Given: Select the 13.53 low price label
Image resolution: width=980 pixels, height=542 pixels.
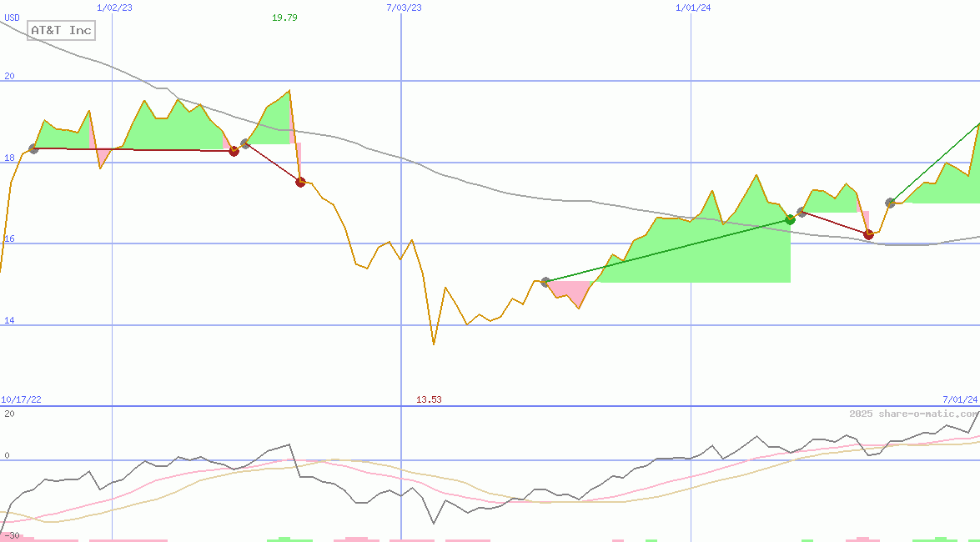Looking at the screenshot, I should tap(429, 399).
